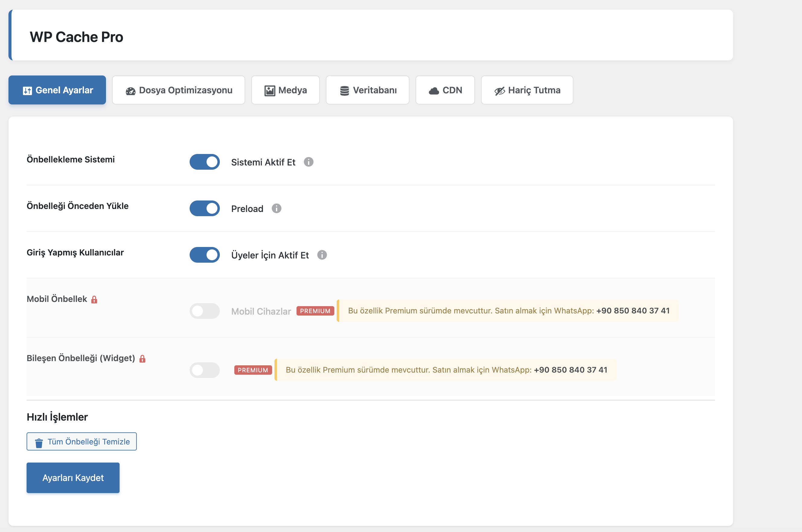Click the crossed-eye icon on Hariç Tutma tab

[x=500, y=91]
